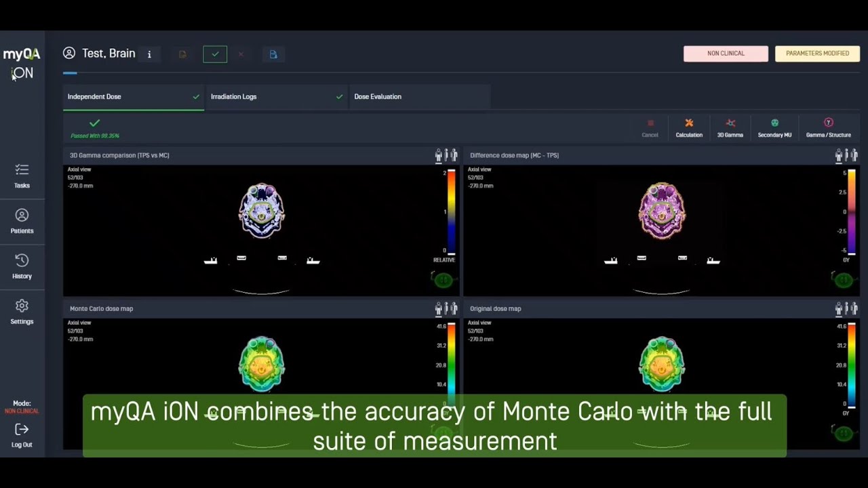Start Secondary MU check
The height and width of the screenshot is (488, 868).
click(x=774, y=128)
